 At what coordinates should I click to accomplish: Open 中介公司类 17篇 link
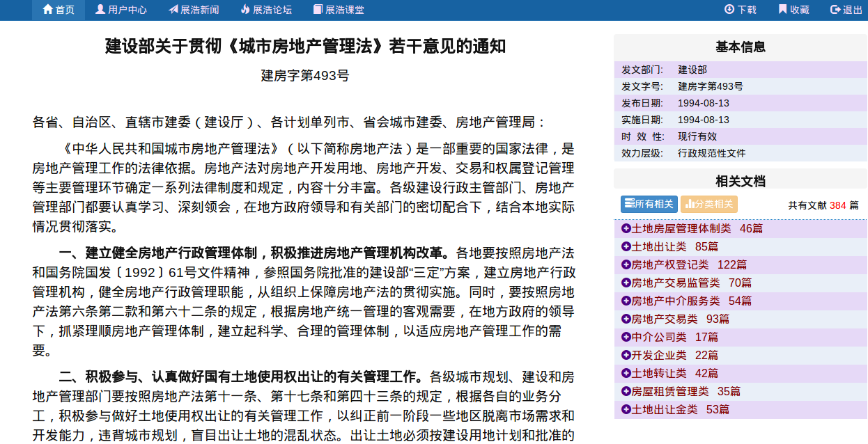[675, 337]
